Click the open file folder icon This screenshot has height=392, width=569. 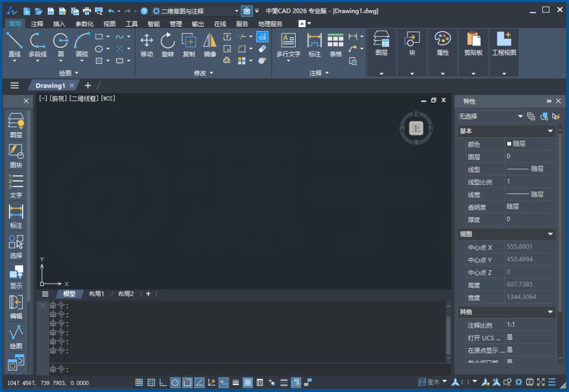click(38, 11)
